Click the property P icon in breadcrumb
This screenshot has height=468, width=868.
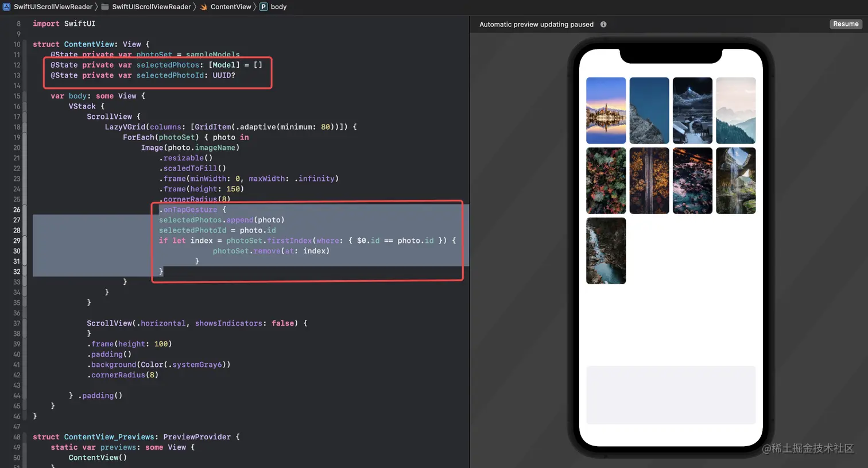263,7
